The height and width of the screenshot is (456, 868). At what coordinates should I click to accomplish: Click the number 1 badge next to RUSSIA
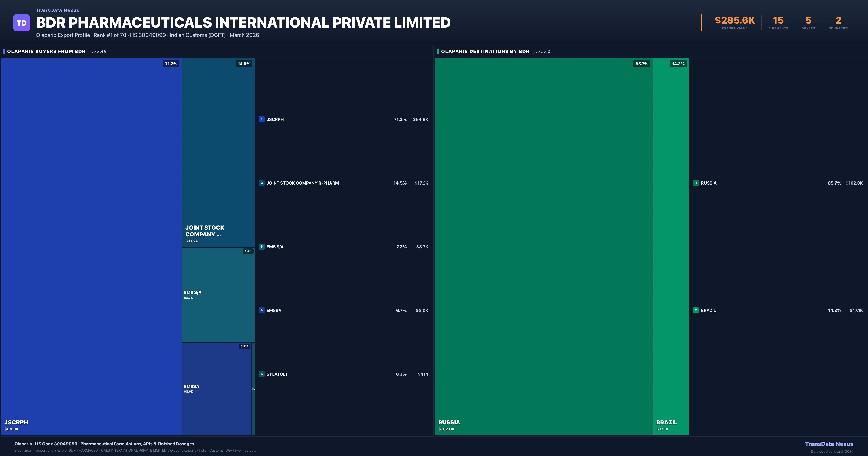(696, 183)
